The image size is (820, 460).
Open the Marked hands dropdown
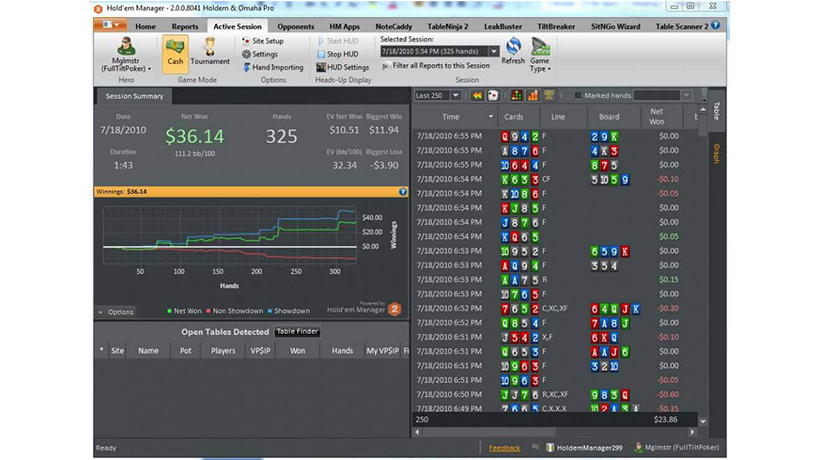687,95
